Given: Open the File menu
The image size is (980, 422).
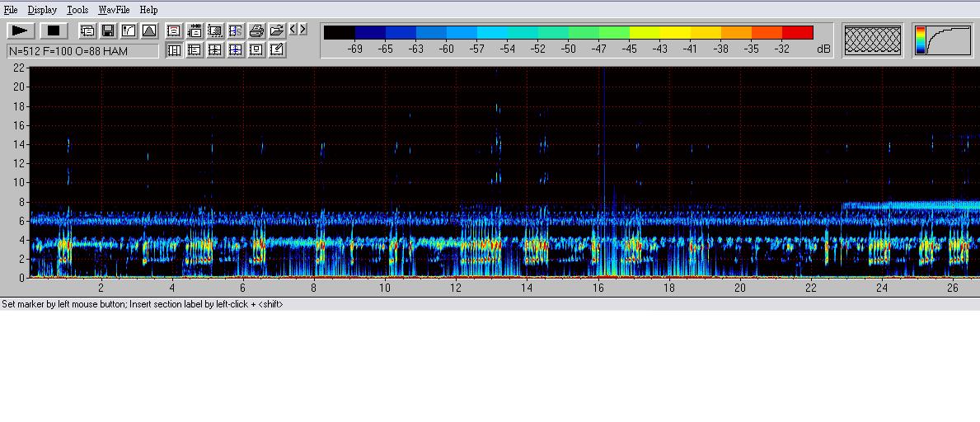Looking at the screenshot, I should click(11, 10).
